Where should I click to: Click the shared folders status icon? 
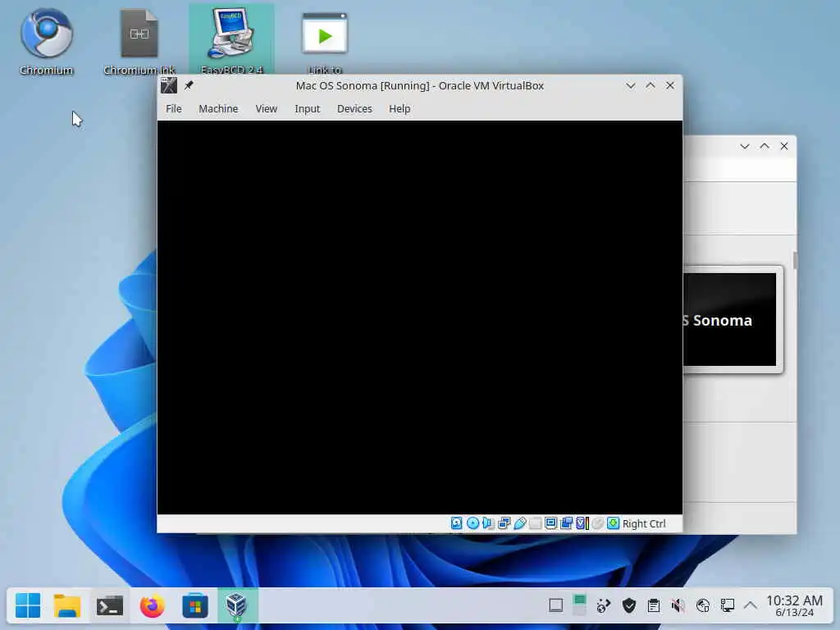tap(535, 523)
